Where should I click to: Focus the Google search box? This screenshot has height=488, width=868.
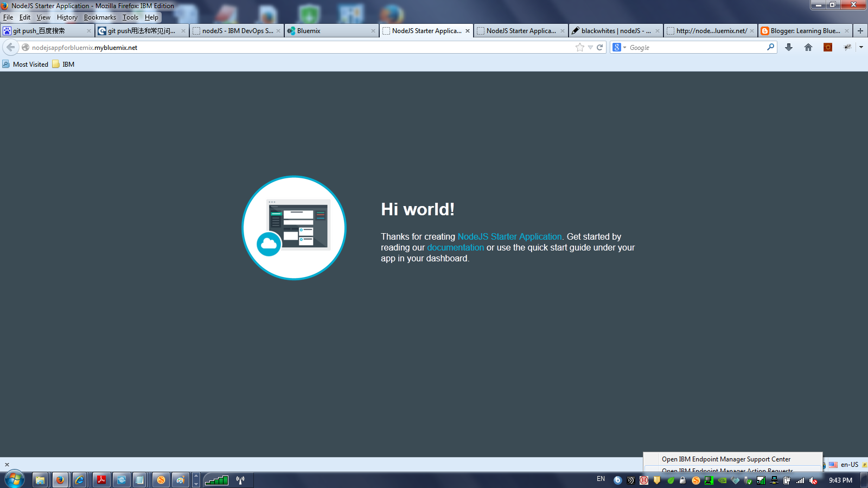[696, 48]
